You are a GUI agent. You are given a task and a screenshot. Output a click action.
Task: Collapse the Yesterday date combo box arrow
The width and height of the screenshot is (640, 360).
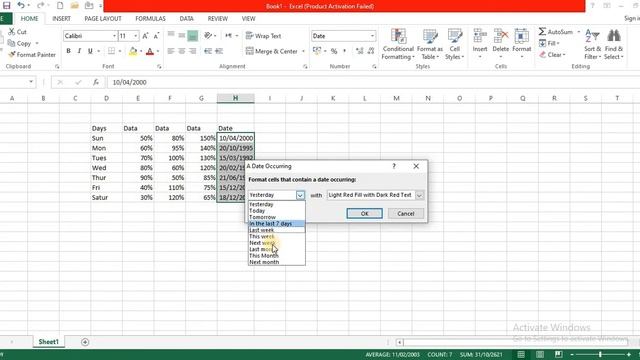[300, 195]
